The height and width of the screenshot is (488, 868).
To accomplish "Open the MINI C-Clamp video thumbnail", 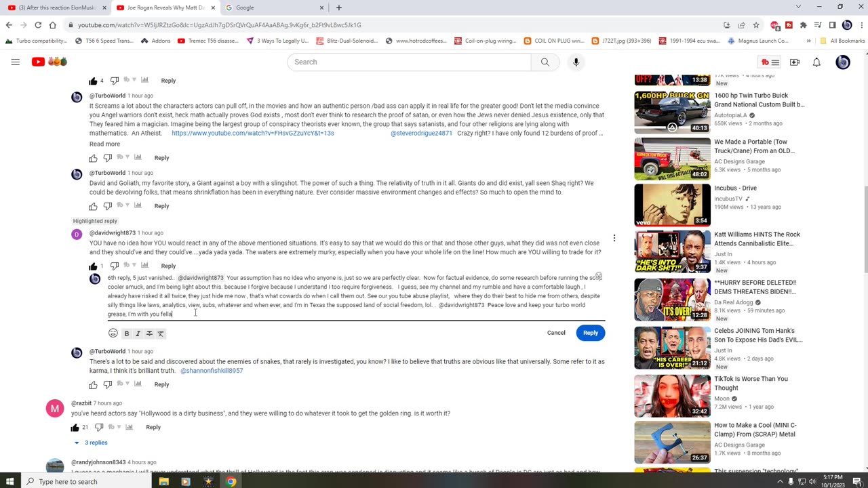I will pyautogui.click(x=672, y=442).
